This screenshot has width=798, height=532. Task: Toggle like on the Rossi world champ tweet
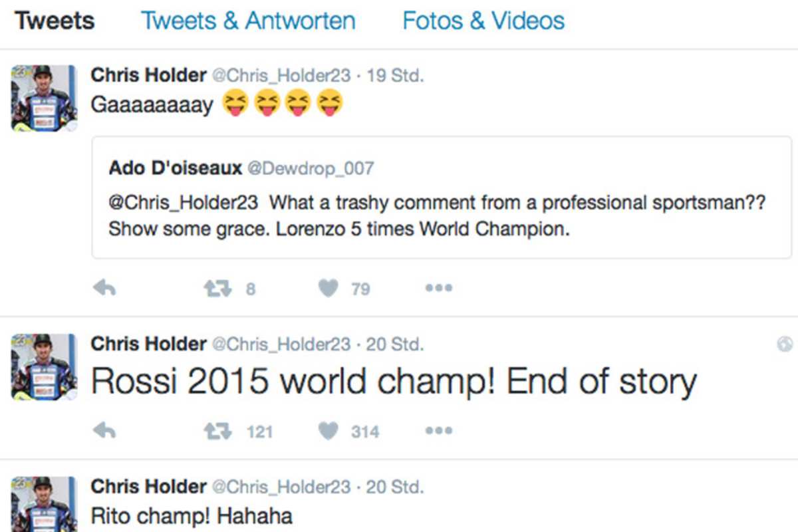point(328,430)
